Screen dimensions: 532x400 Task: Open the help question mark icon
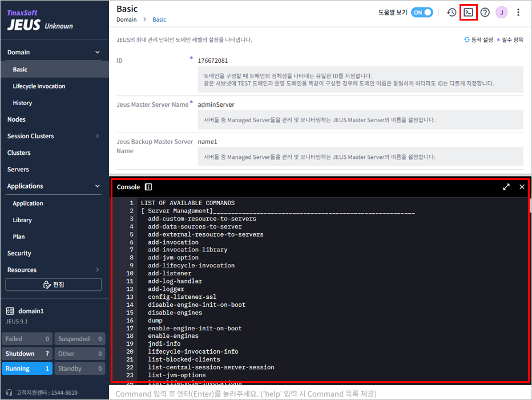485,12
